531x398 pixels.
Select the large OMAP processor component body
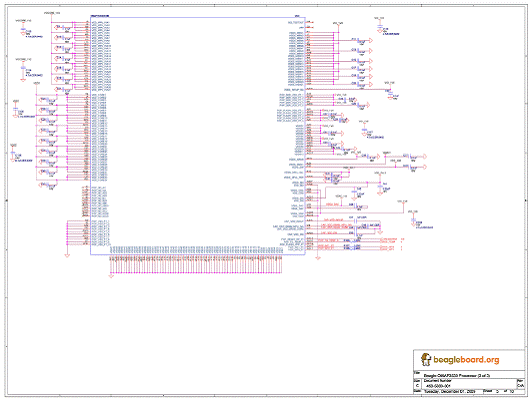[198, 135]
